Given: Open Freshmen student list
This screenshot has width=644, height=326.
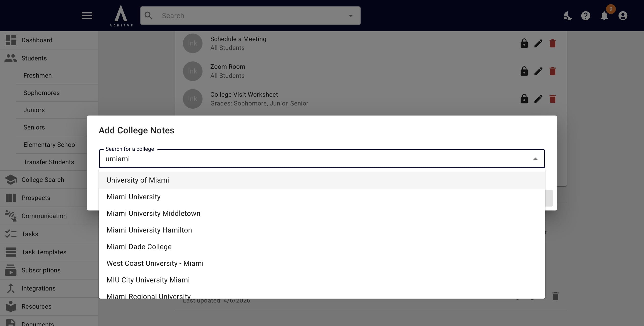Looking at the screenshot, I should (57, 75).
